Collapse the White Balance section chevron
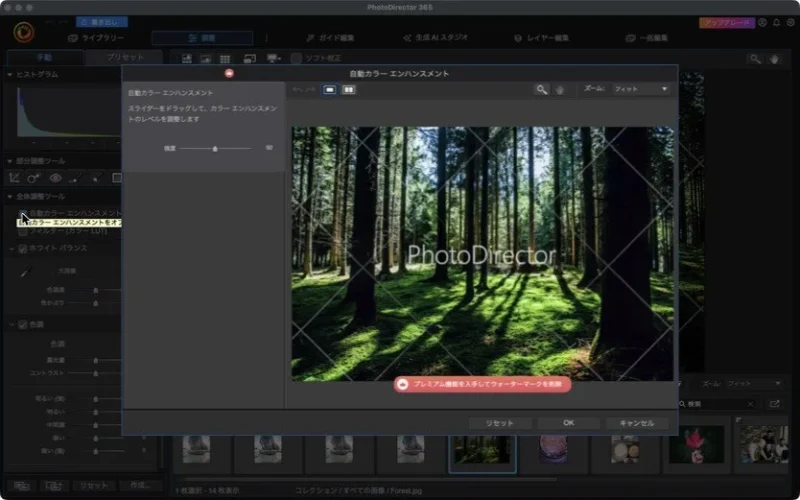The height and width of the screenshot is (500, 800). pyautogui.click(x=12, y=248)
